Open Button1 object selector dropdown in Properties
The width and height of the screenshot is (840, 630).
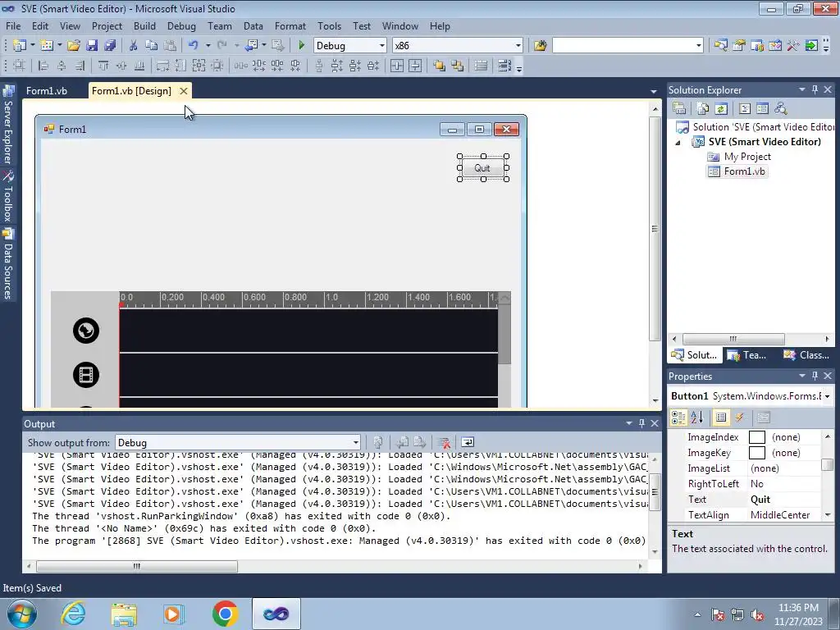coord(828,396)
